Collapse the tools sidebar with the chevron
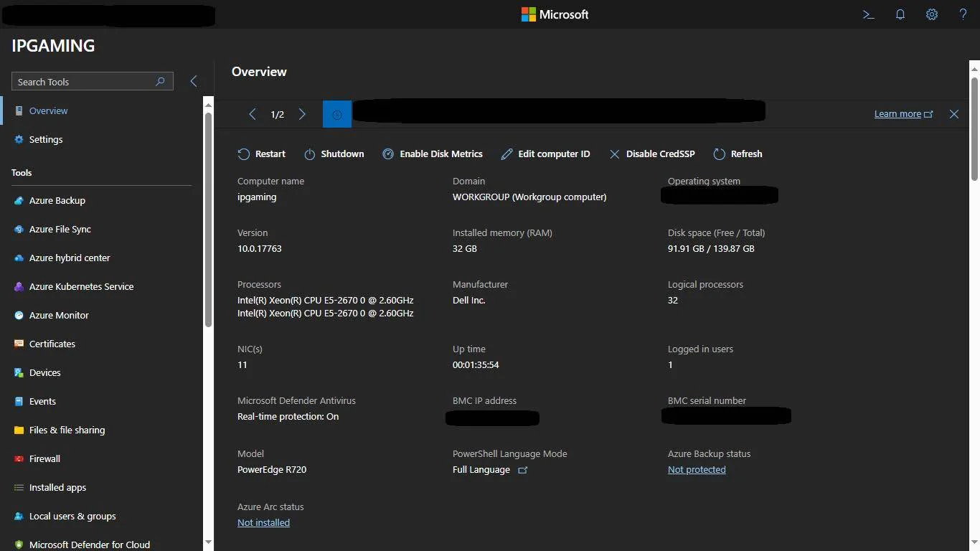 (x=193, y=81)
